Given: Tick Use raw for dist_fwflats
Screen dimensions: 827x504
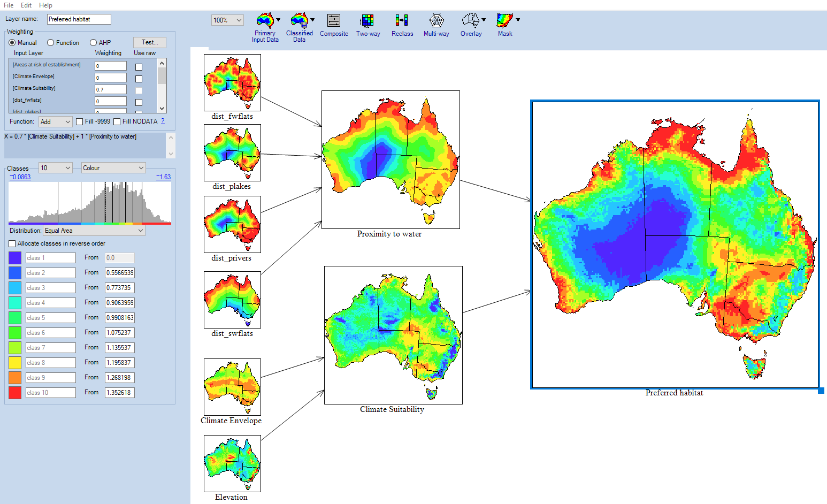Looking at the screenshot, I should click(139, 102).
